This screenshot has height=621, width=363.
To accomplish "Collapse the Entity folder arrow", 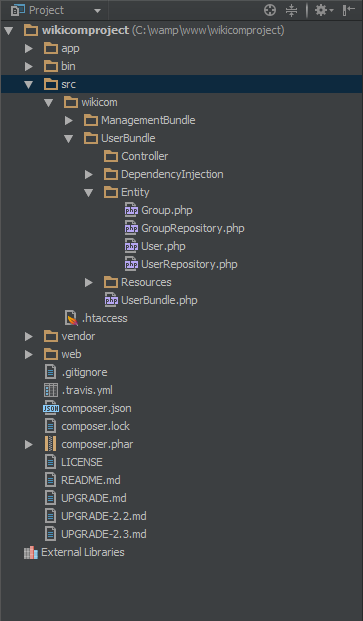I will click(88, 192).
